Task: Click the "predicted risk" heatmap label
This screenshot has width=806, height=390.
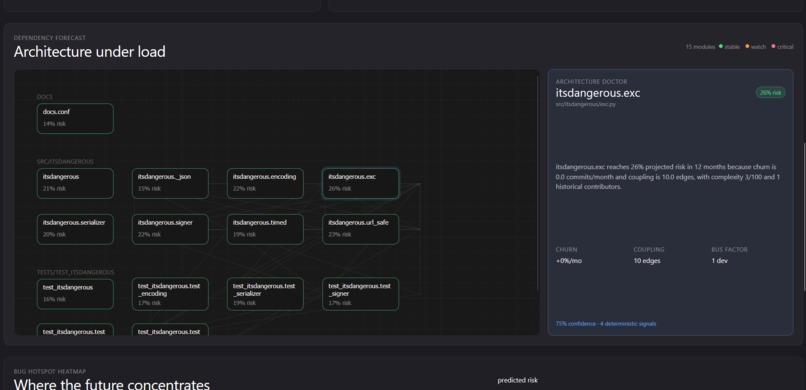Action: click(518, 380)
